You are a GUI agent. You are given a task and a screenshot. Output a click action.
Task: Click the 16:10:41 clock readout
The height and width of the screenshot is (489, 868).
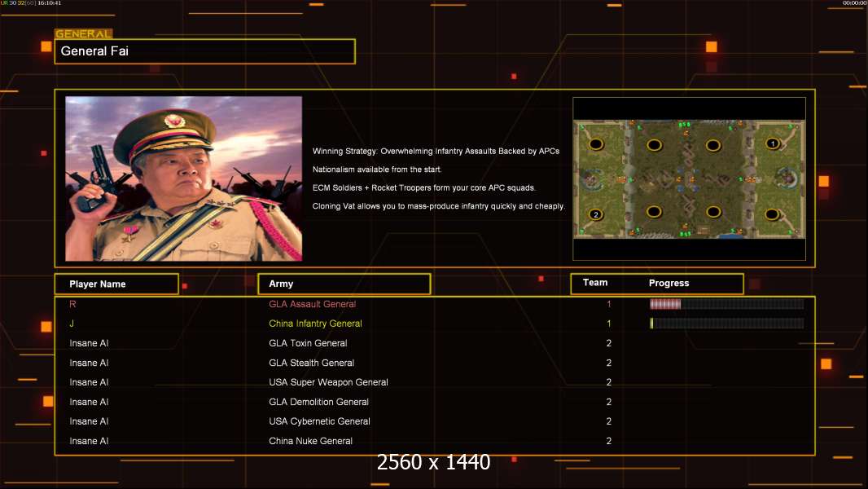[50, 2]
